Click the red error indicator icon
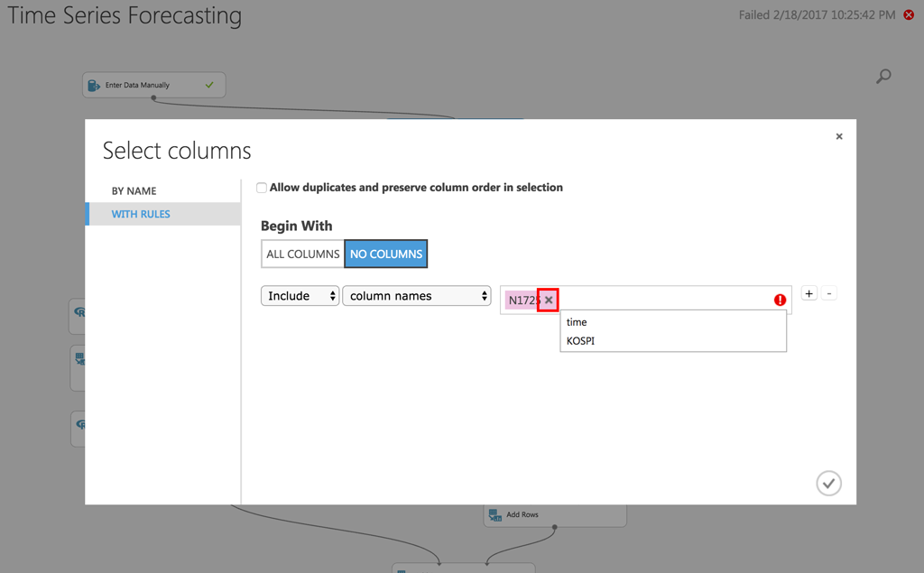 (x=780, y=300)
